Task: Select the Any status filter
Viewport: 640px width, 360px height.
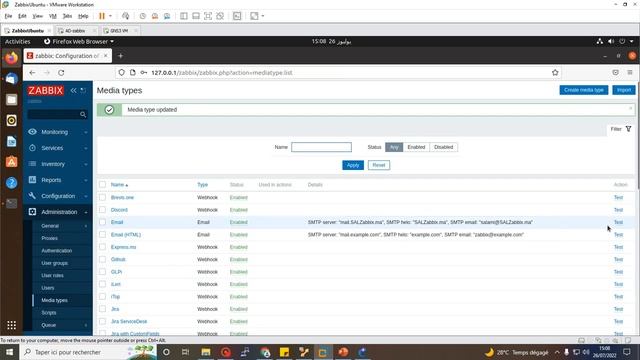Action: click(394, 147)
